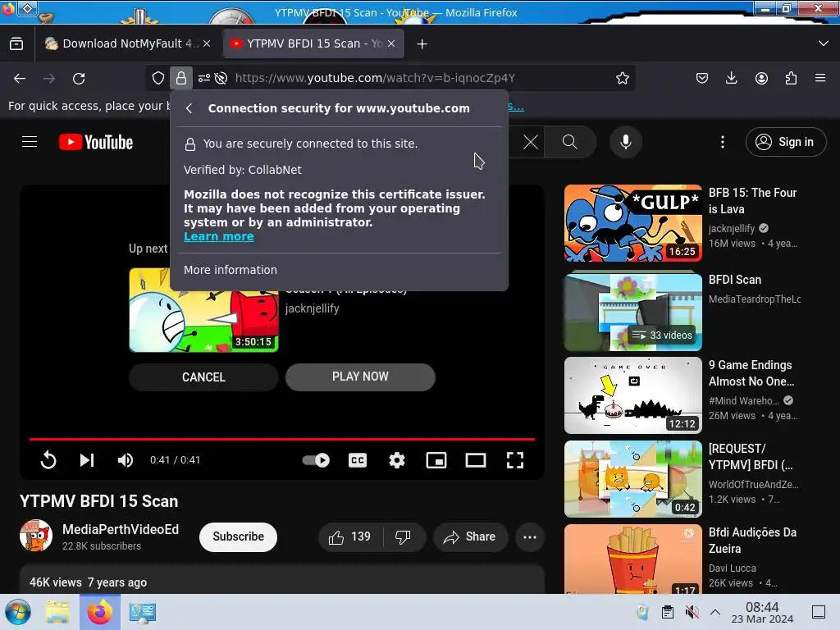
Task: Start voice search with the microphone
Action: (625, 142)
